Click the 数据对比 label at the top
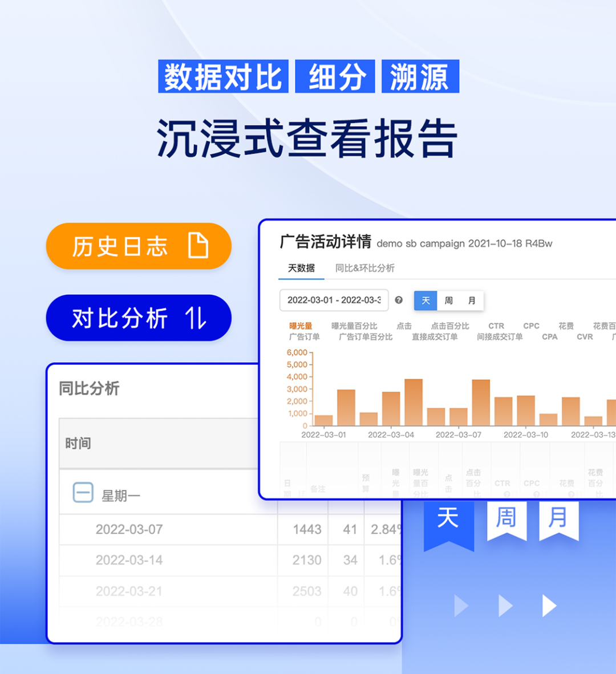Image resolution: width=616 pixels, height=674 pixels. point(222,76)
